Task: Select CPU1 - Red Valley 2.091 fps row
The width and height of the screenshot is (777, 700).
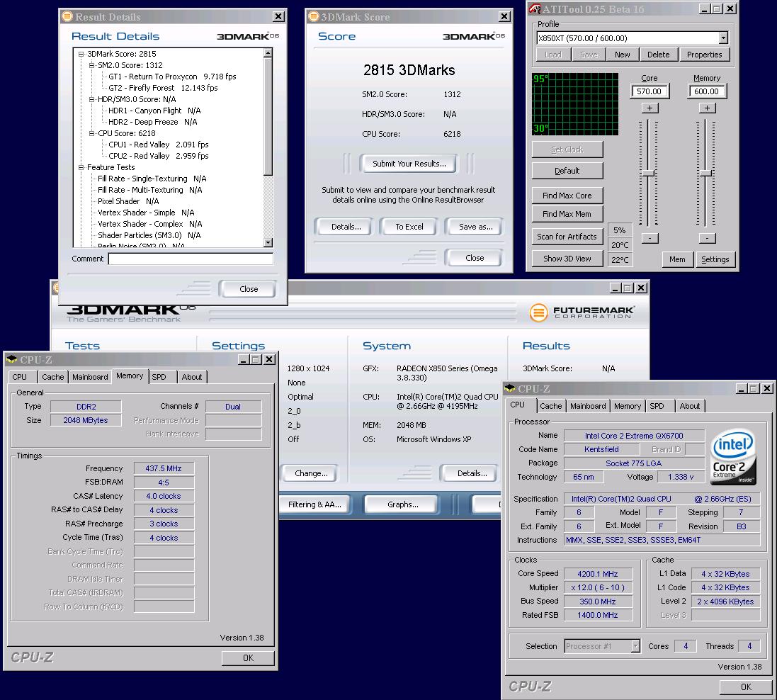Action: click(x=158, y=145)
